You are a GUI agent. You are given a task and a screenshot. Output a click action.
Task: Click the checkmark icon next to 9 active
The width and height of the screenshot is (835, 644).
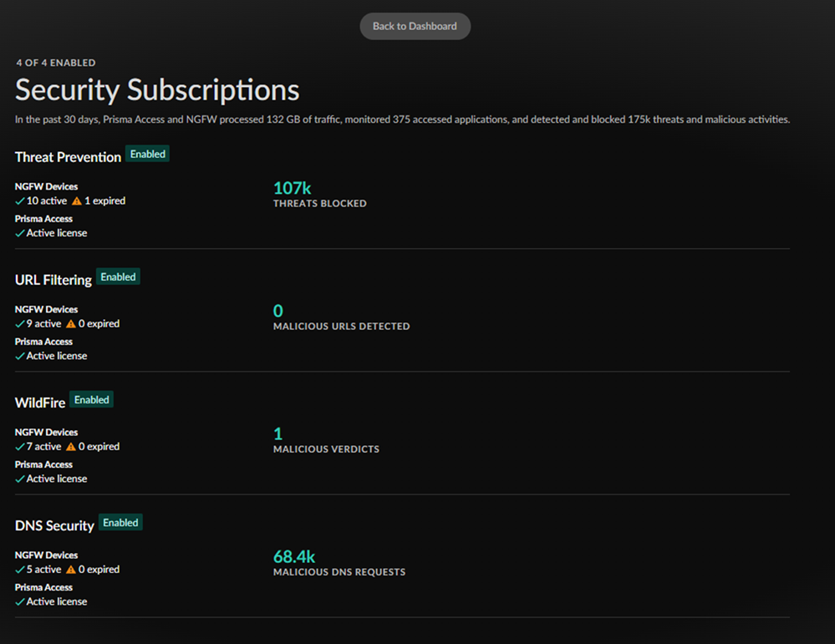[20, 324]
